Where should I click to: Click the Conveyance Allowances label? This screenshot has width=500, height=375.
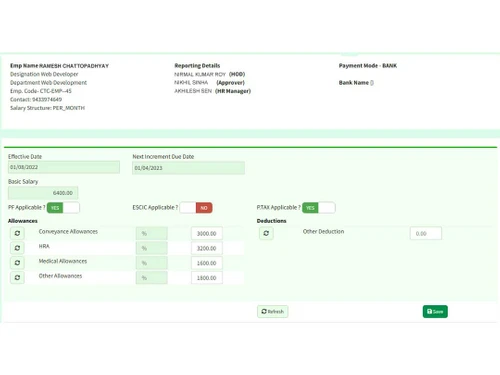(68, 231)
